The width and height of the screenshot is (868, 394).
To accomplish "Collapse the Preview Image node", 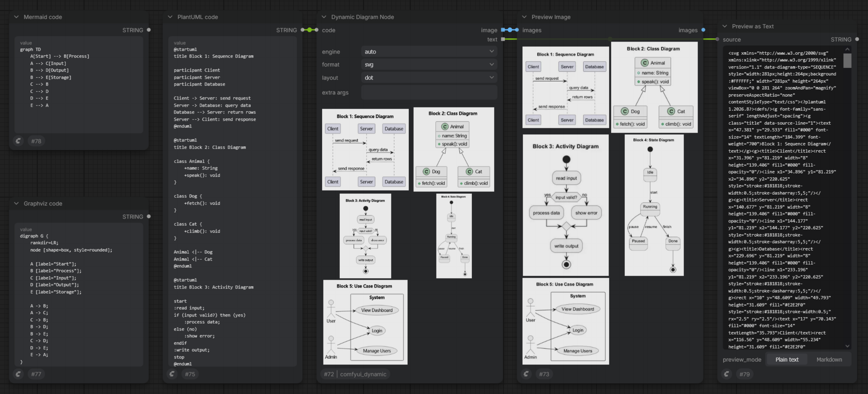I will coord(524,17).
